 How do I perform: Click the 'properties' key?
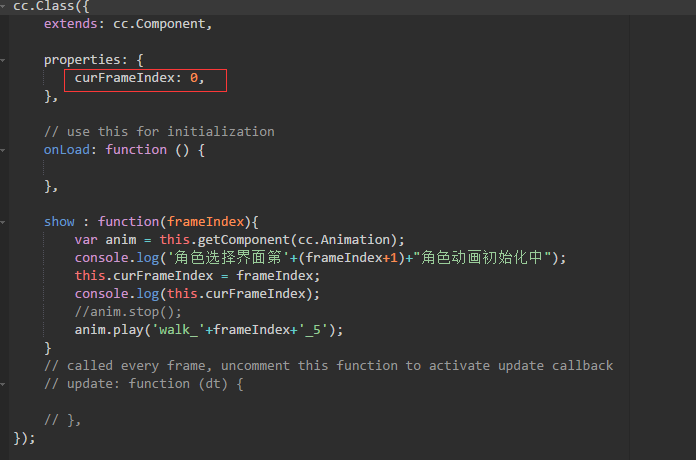(x=82, y=60)
